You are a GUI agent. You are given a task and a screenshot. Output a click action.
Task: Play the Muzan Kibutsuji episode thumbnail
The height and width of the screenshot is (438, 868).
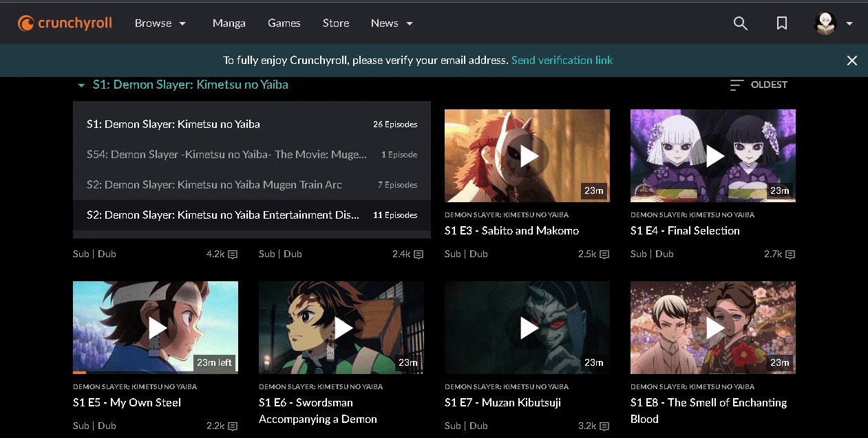click(527, 327)
